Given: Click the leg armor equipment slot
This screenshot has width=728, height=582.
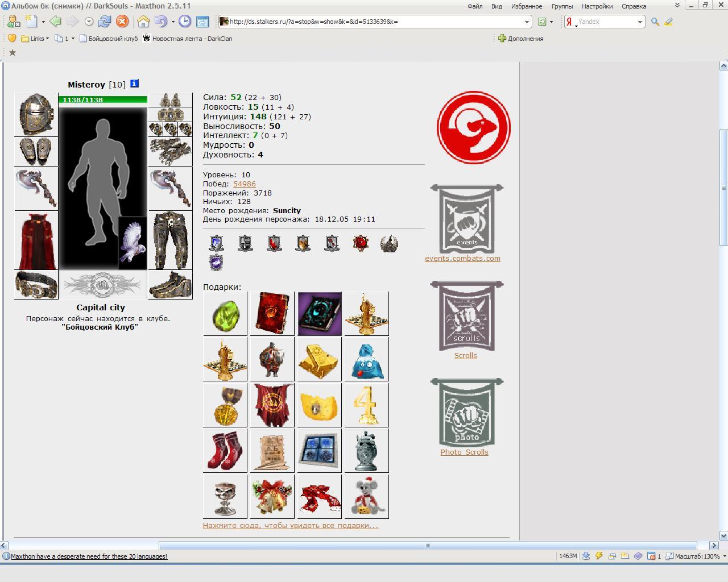Looking at the screenshot, I should coord(170,241).
